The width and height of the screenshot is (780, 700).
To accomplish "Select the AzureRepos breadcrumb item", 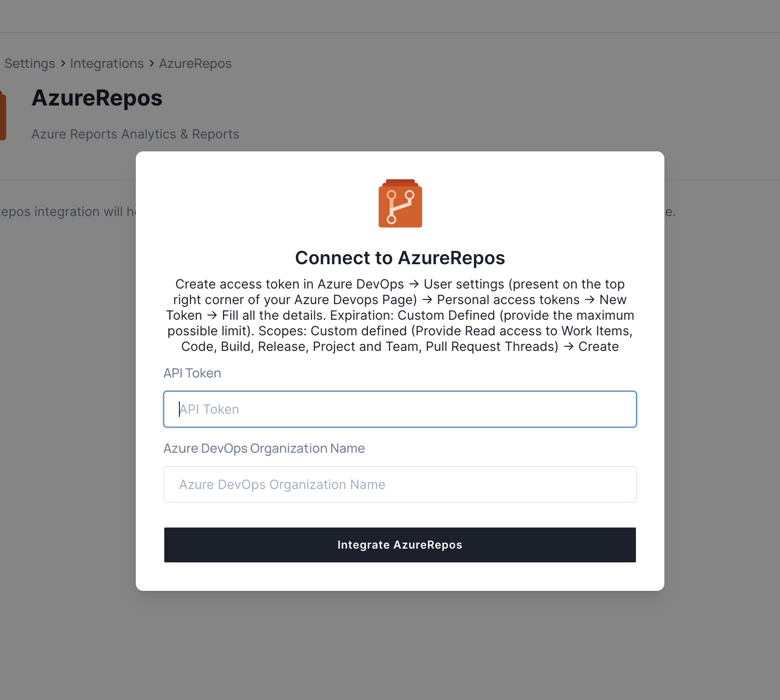I will pos(195,63).
